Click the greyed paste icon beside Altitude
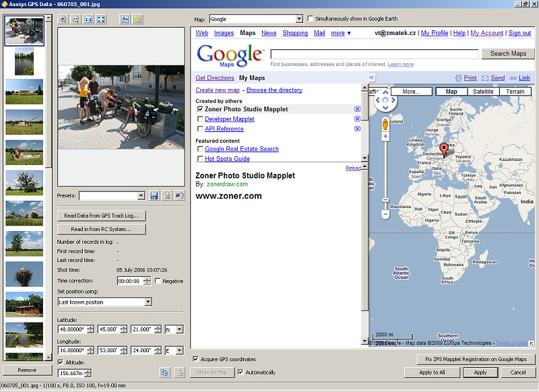Screen dimensions: 539x392 [179, 372]
